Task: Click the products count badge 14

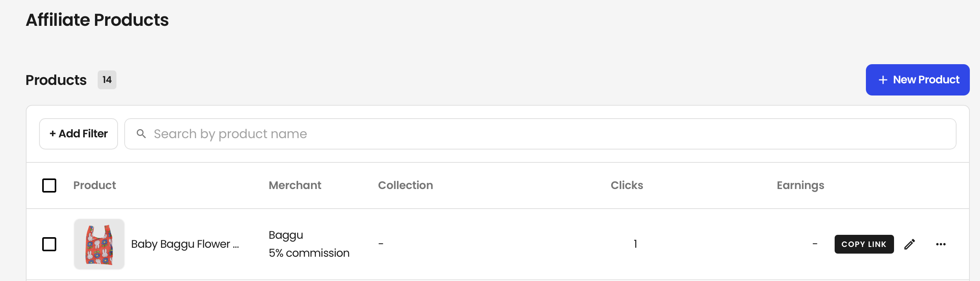Action: point(107,80)
